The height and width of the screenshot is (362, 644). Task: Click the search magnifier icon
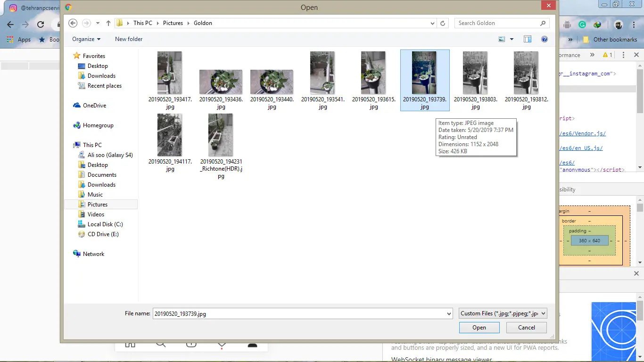[x=543, y=23]
